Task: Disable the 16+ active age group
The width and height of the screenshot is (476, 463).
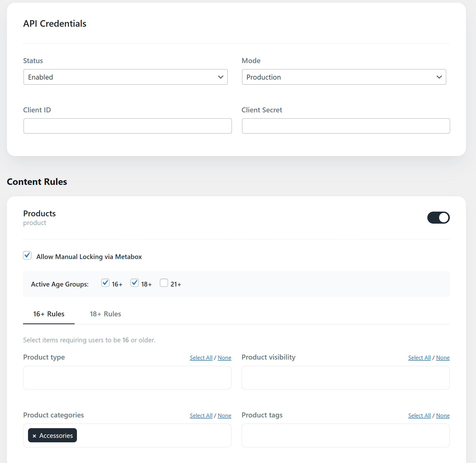Action: click(x=105, y=283)
